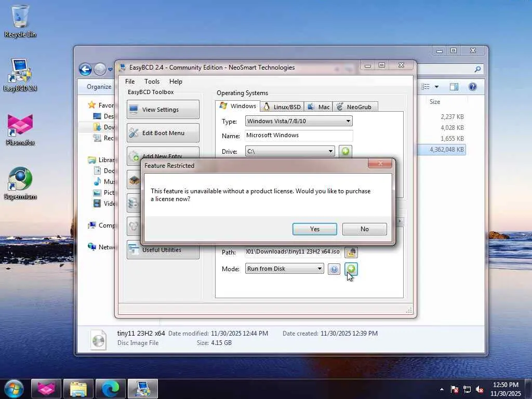Click the ISO Path input field
The height and width of the screenshot is (399, 532).
293,252
